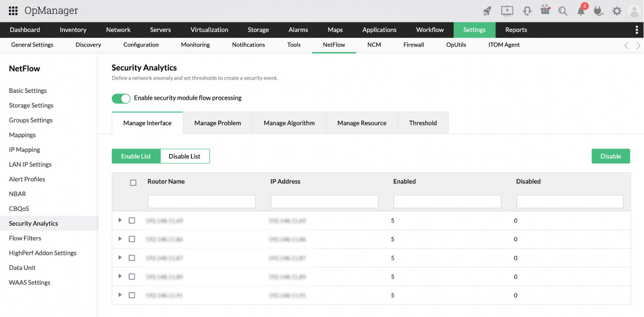
Task: Select the Firewall settings sub-tab
Action: click(x=414, y=45)
